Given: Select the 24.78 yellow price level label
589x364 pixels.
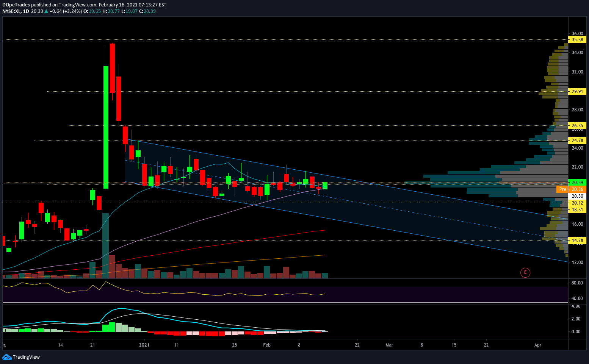Looking at the screenshot, I should pyautogui.click(x=577, y=141).
